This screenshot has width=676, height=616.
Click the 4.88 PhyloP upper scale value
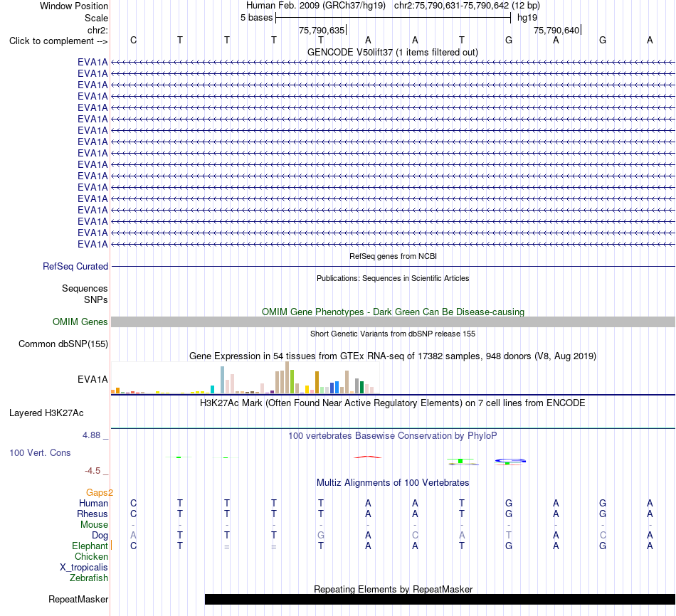point(91,435)
